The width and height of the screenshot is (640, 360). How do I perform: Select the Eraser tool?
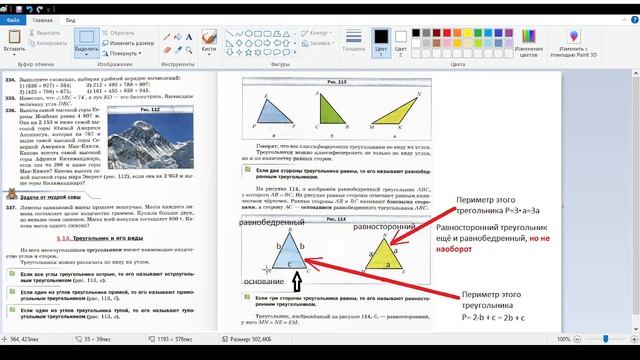(167, 50)
